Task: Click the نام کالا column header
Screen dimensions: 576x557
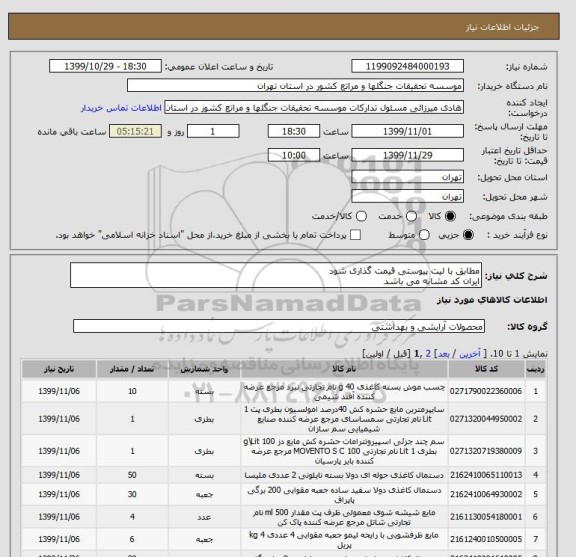Action: tap(344, 369)
